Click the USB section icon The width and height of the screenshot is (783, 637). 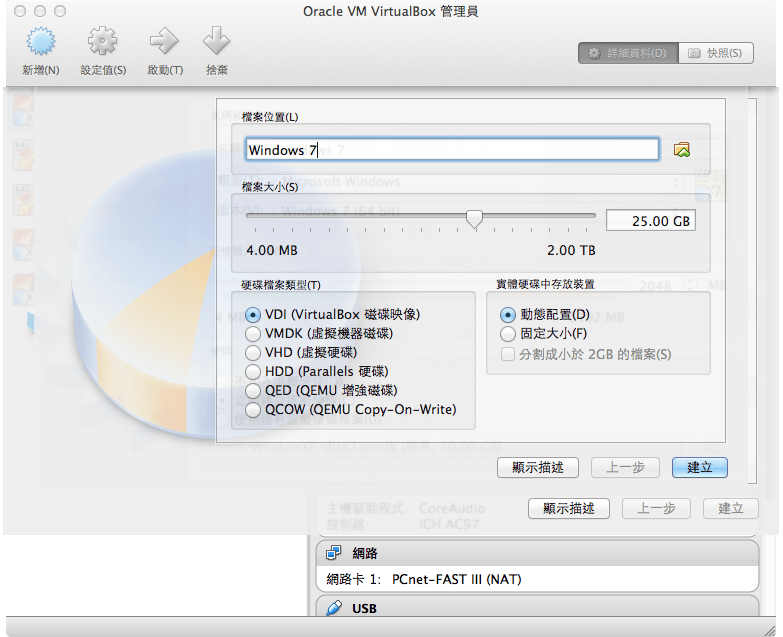[x=334, y=608]
